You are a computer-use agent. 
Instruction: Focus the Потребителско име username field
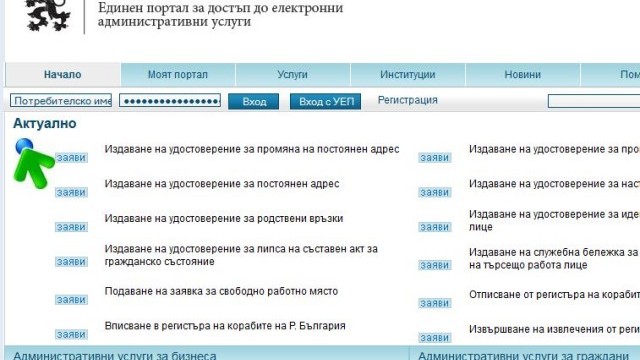(x=61, y=100)
